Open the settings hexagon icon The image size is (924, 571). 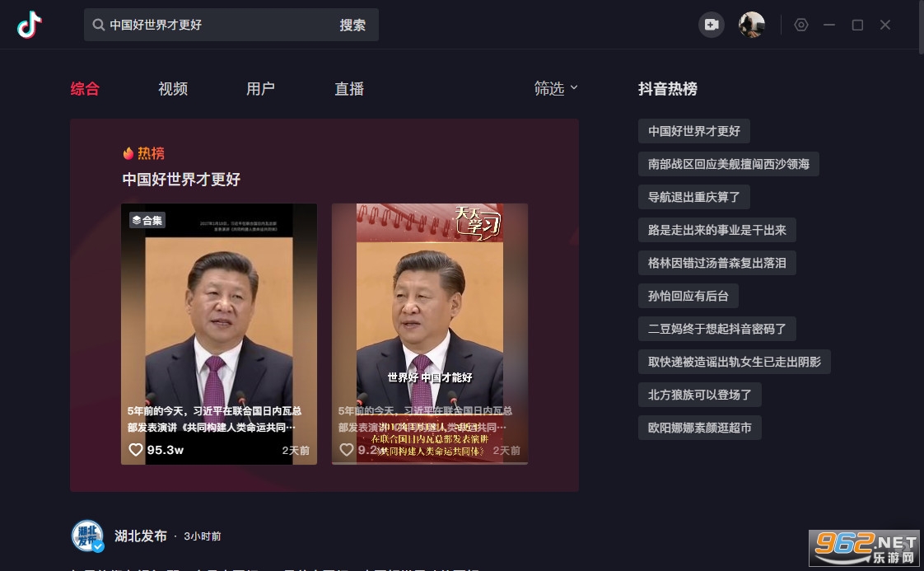point(800,25)
